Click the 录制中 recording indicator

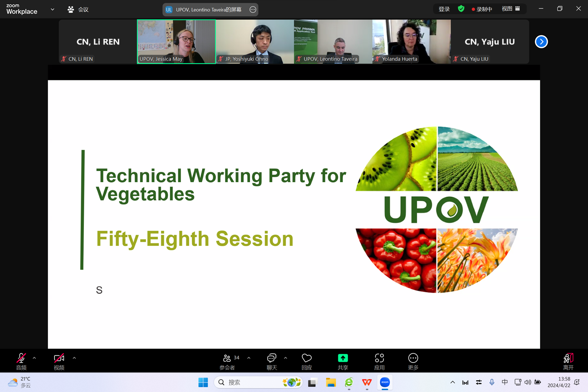(x=482, y=9)
